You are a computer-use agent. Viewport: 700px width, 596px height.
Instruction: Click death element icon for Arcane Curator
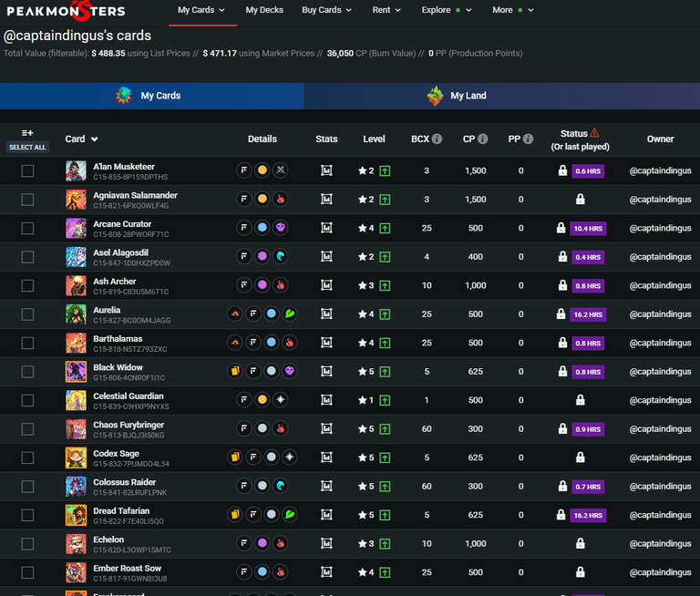coord(281,228)
